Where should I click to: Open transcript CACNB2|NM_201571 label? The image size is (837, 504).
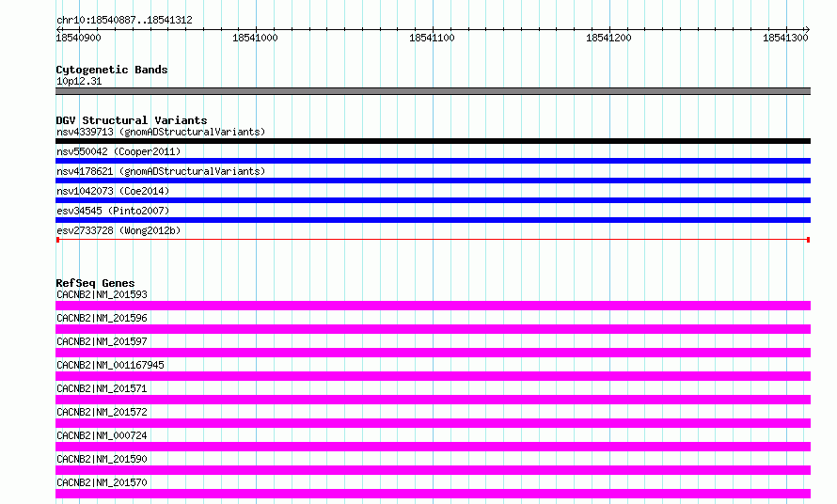click(102, 388)
